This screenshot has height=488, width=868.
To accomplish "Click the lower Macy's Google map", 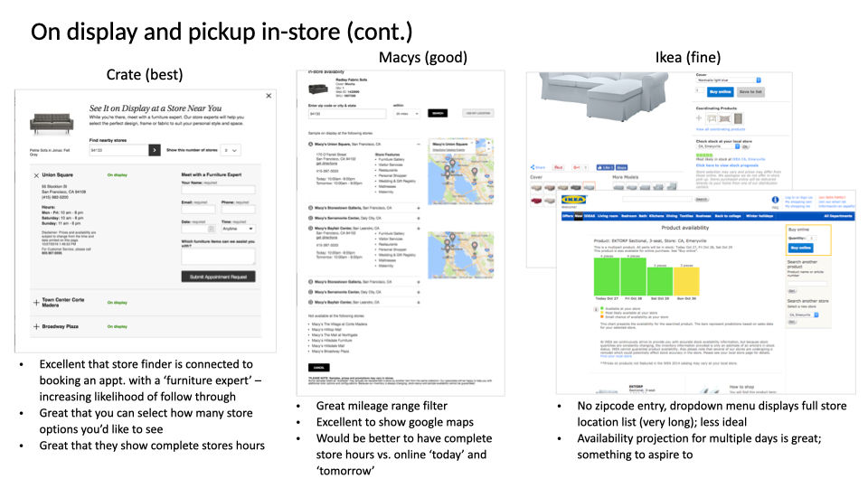I will [x=460, y=255].
